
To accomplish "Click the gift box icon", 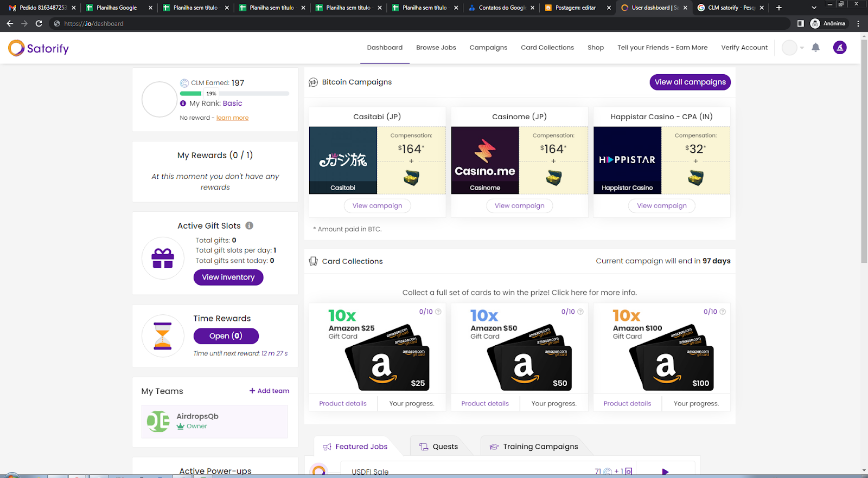I will pyautogui.click(x=163, y=259).
